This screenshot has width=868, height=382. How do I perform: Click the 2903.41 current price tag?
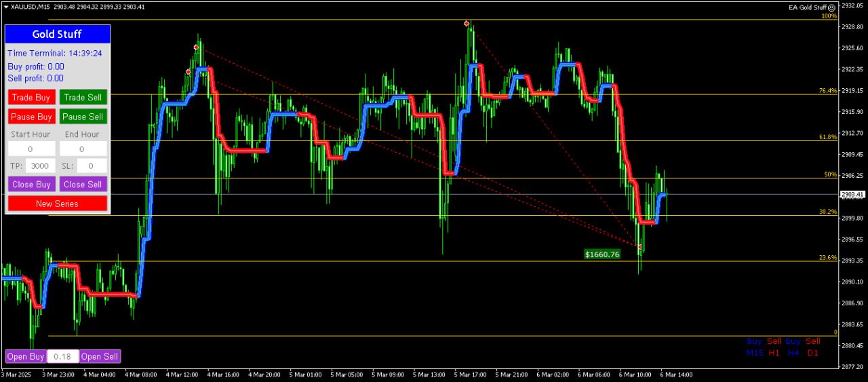click(852, 195)
